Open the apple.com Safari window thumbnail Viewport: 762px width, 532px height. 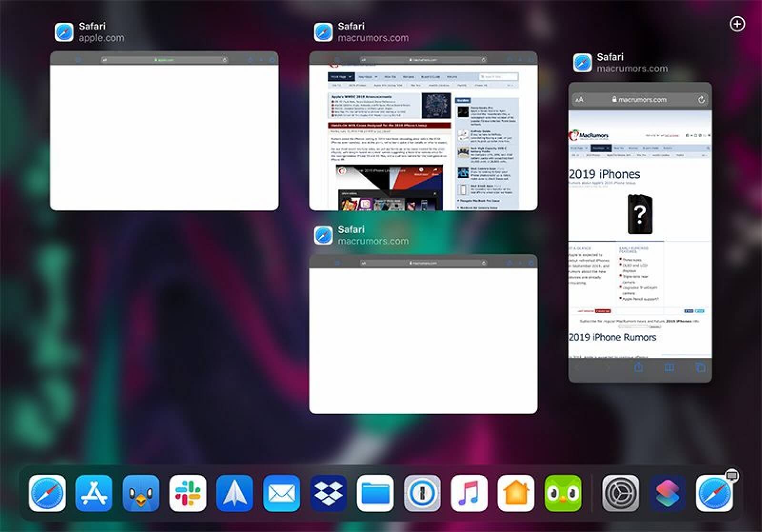164,131
